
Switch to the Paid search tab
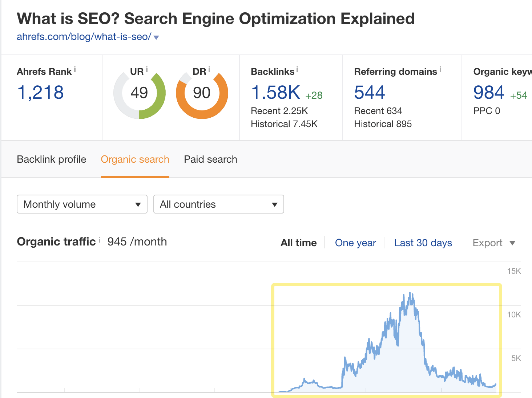pos(210,159)
